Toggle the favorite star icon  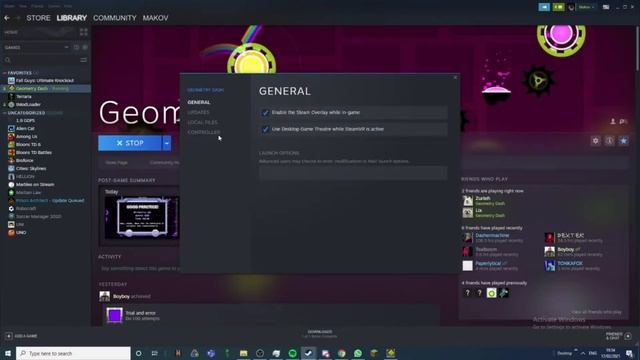tap(623, 141)
